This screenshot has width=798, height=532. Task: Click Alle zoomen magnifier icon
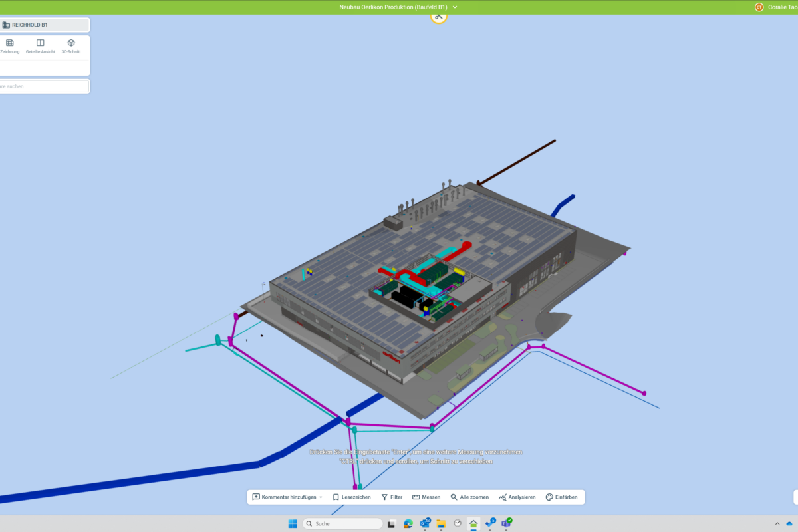click(x=469, y=497)
